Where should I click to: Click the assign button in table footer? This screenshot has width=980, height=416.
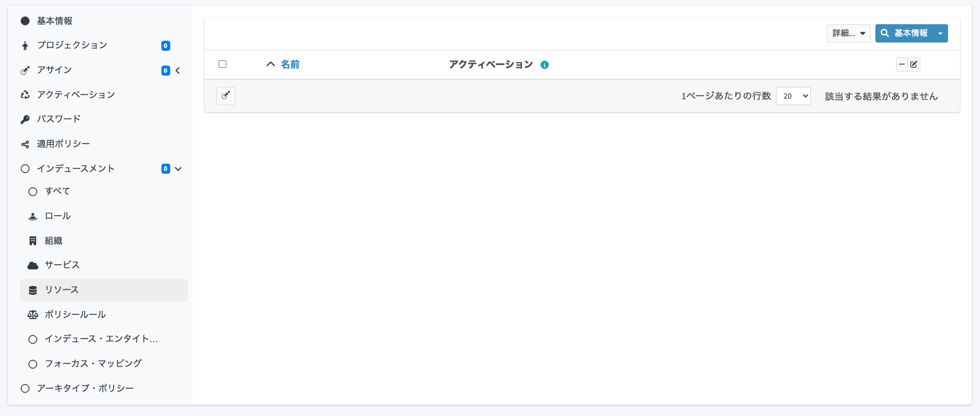(226, 96)
